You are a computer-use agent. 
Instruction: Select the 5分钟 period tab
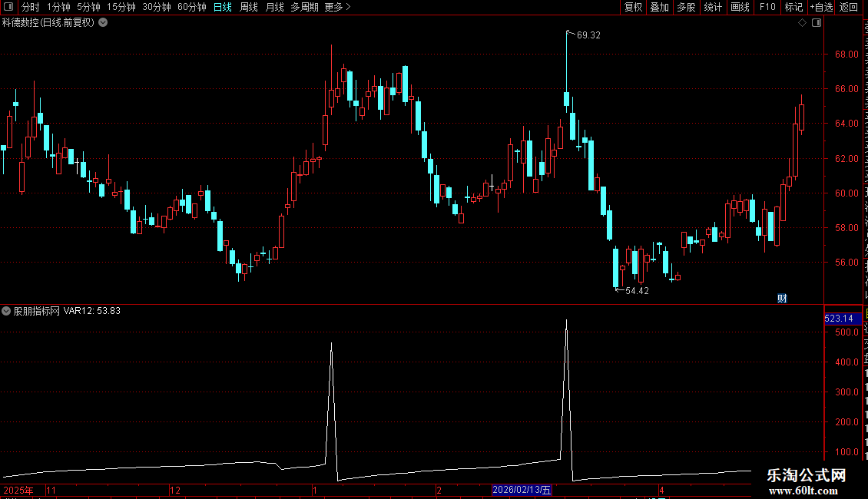[x=88, y=7]
